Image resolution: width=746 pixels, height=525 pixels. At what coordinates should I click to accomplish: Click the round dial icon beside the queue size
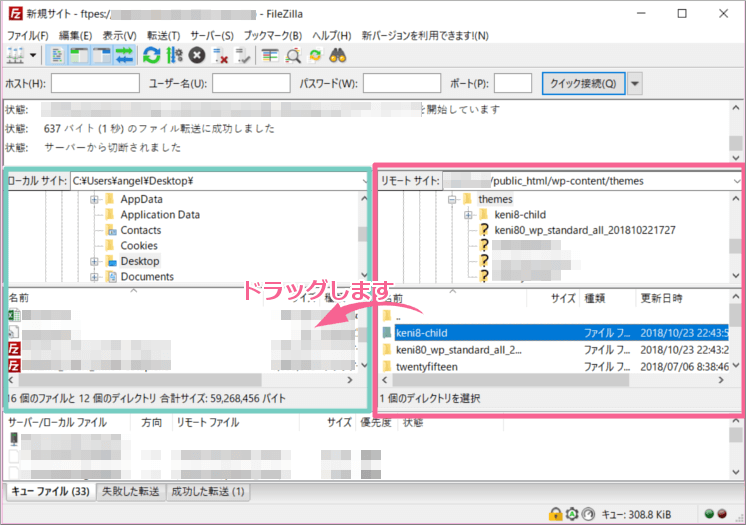click(x=589, y=514)
